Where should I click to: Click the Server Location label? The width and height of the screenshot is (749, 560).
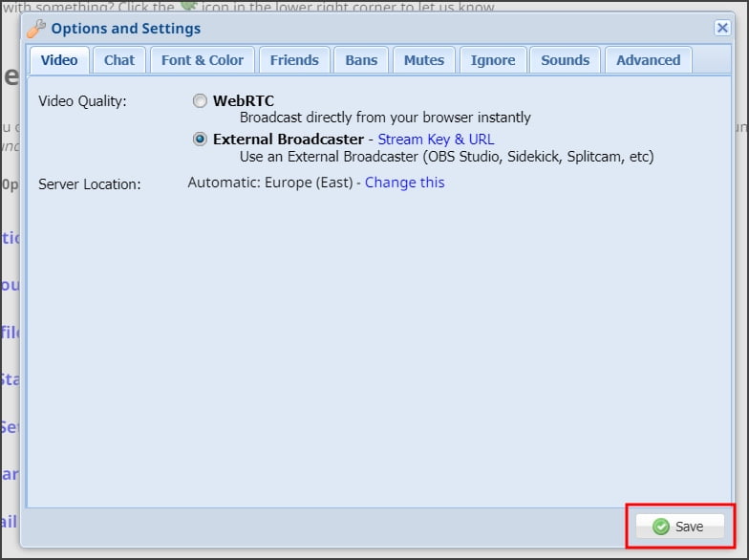click(90, 184)
